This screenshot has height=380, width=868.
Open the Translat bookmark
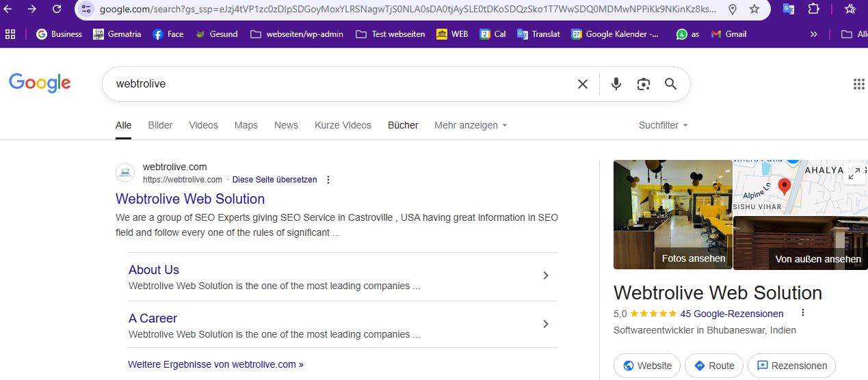coord(538,34)
